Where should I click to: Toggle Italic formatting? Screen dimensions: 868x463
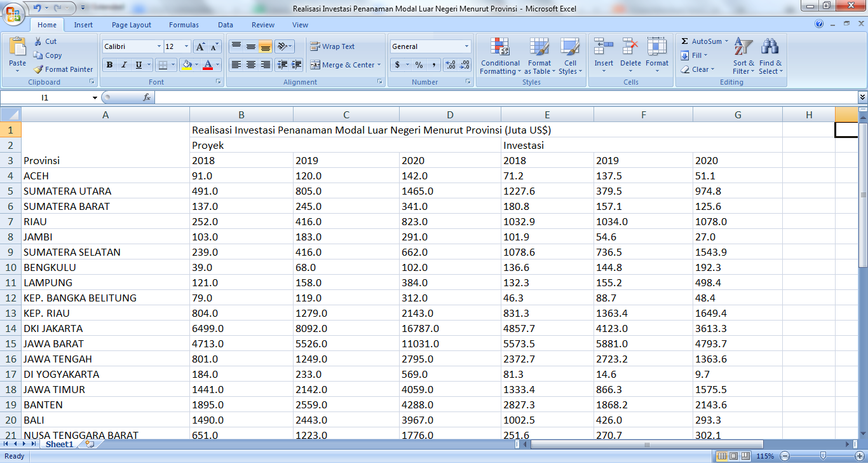pyautogui.click(x=124, y=65)
